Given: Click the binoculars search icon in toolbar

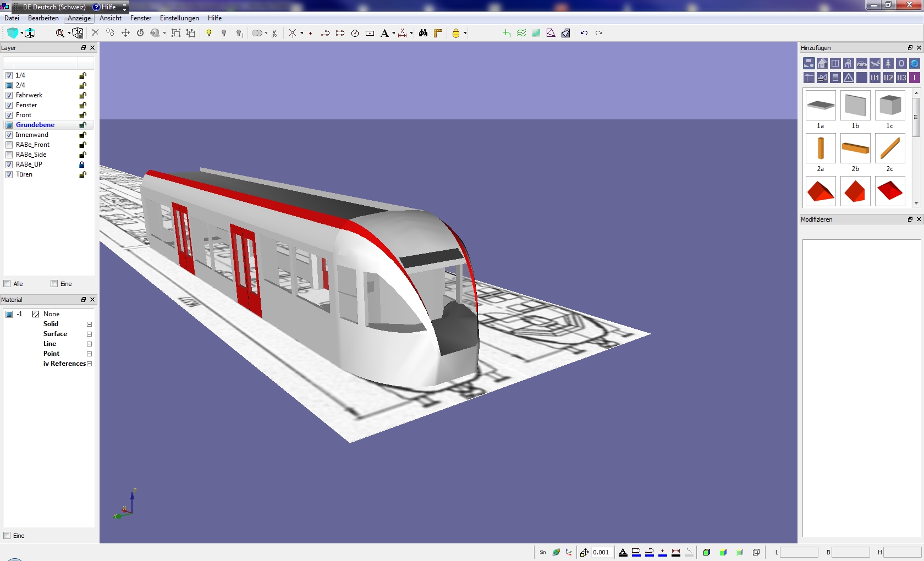Looking at the screenshot, I should coord(423,33).
